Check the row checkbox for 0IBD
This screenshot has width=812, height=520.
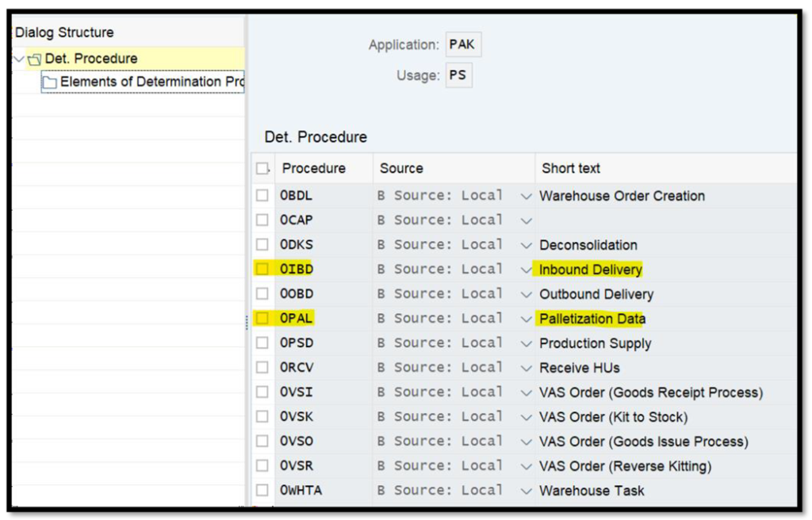(262, 270)
